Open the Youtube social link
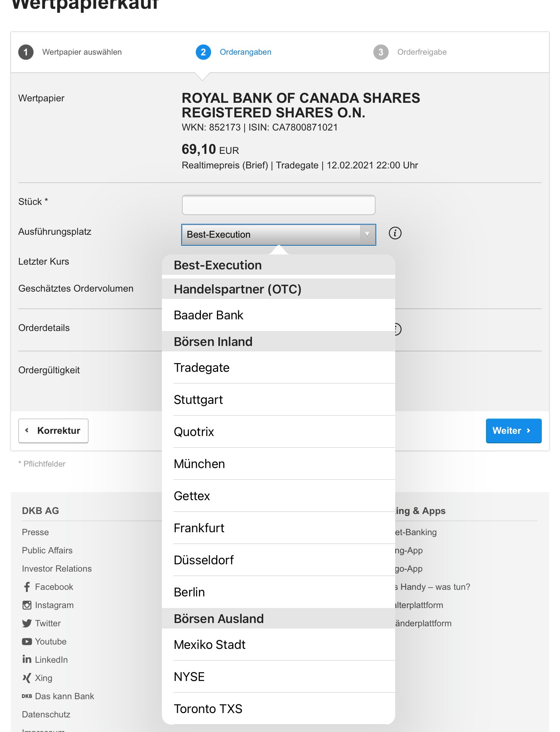 tap(50, 642)
